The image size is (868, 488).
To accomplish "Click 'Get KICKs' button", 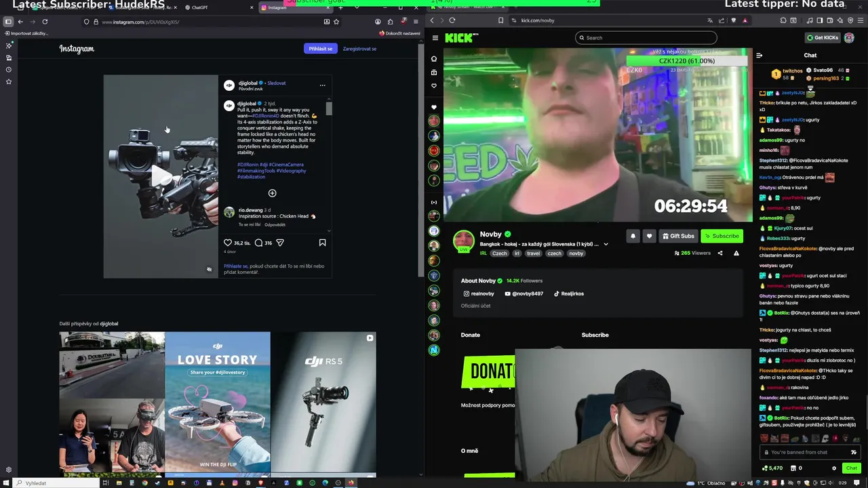I will click(822, 38).
